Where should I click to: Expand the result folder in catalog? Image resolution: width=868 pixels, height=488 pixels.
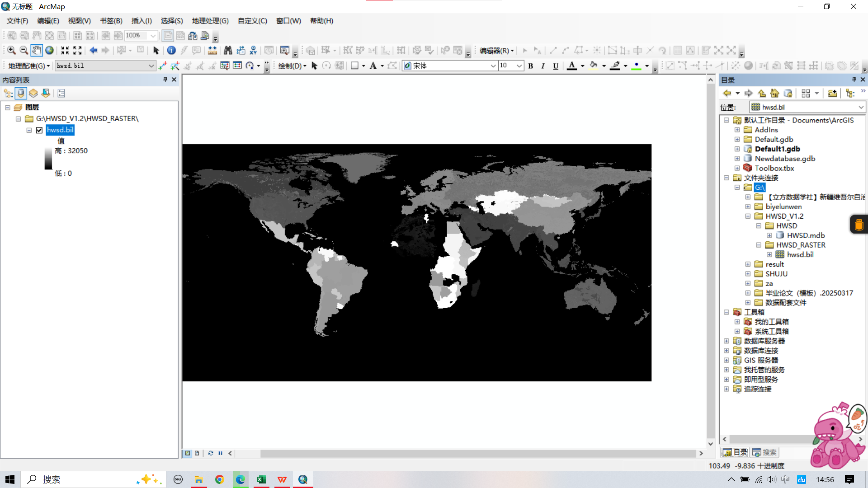click(748, 264)
